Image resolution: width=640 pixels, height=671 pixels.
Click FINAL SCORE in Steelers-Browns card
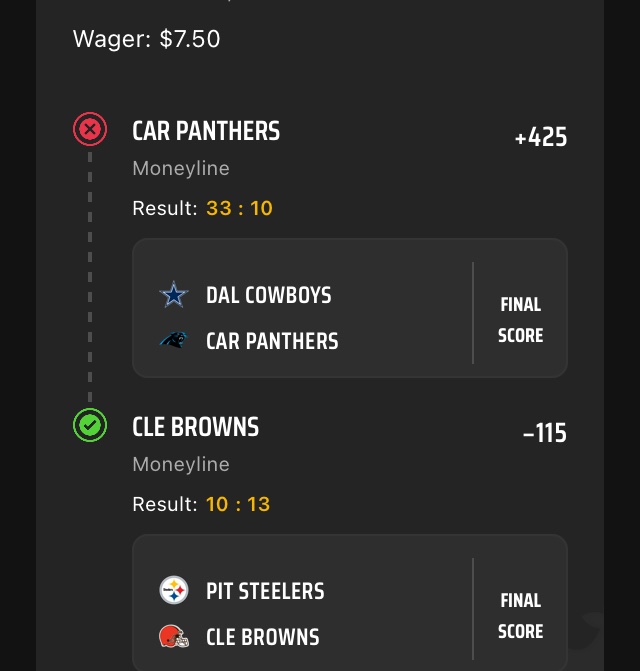[520, 616]
